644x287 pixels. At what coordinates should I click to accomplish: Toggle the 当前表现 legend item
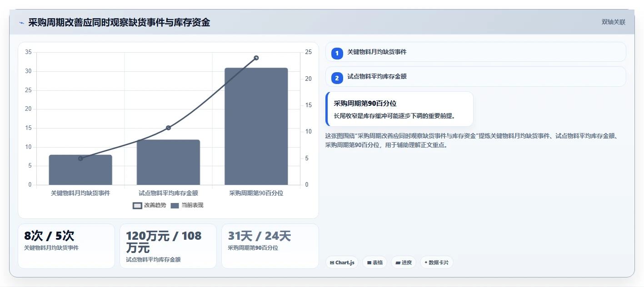coord(187,205)
